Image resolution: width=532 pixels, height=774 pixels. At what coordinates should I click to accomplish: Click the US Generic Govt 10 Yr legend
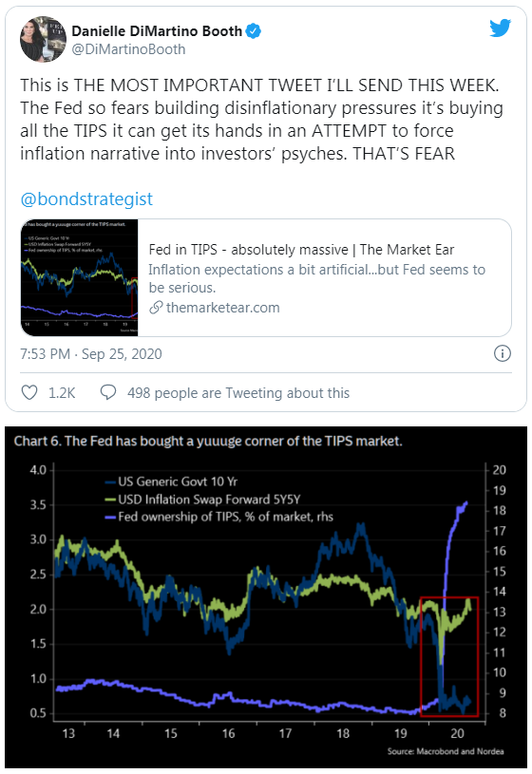click(171, 481)
